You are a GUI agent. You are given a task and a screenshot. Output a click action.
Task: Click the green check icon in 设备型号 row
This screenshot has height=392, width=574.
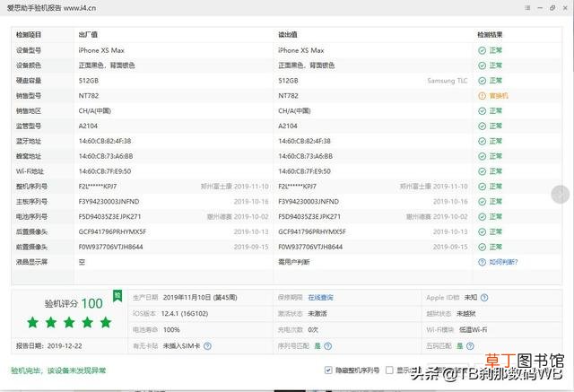click(483, 50)
